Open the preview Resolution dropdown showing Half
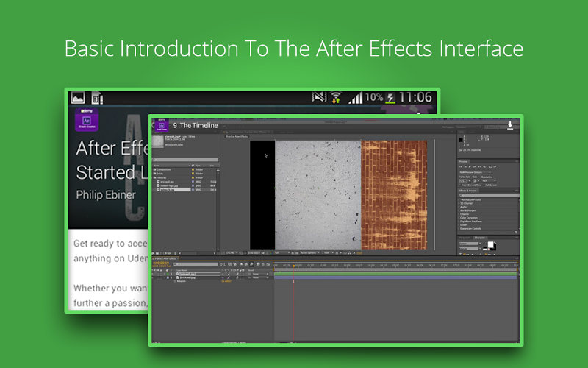The height and width of the screenshot is (368, 588). [489, 180]
